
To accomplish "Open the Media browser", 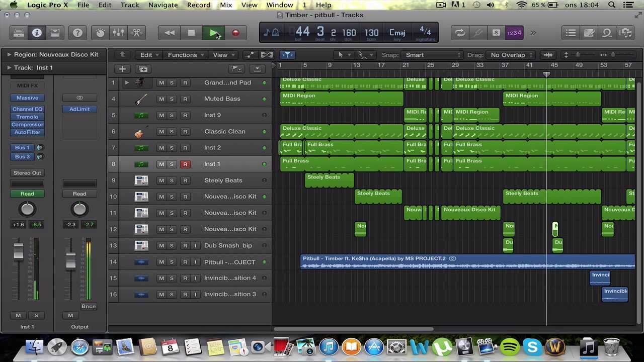I will [625, 33].
